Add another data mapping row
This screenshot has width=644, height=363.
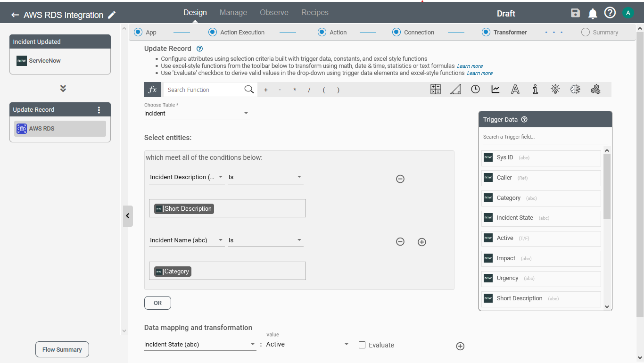click(461, 346)
